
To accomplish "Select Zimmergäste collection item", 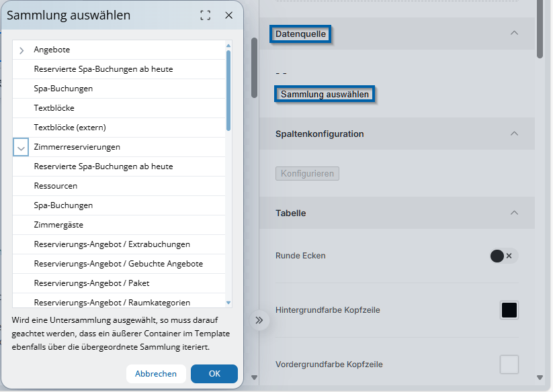I will tap(58, 225).
